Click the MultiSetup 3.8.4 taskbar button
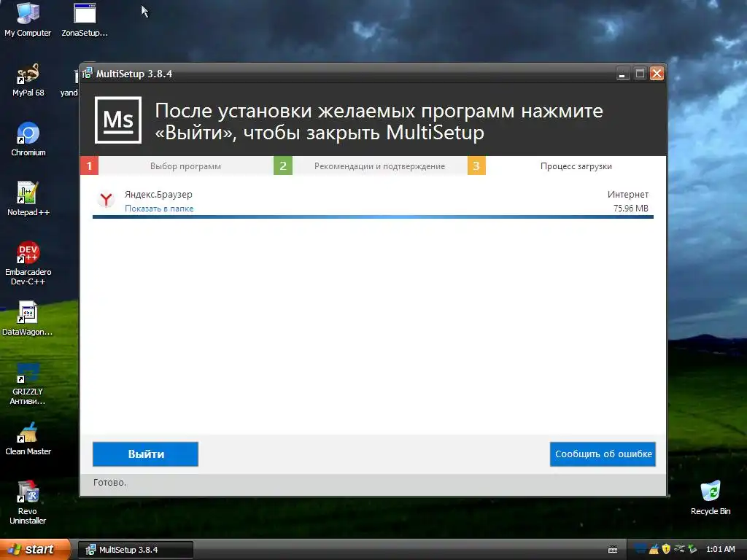 (136, 550)
